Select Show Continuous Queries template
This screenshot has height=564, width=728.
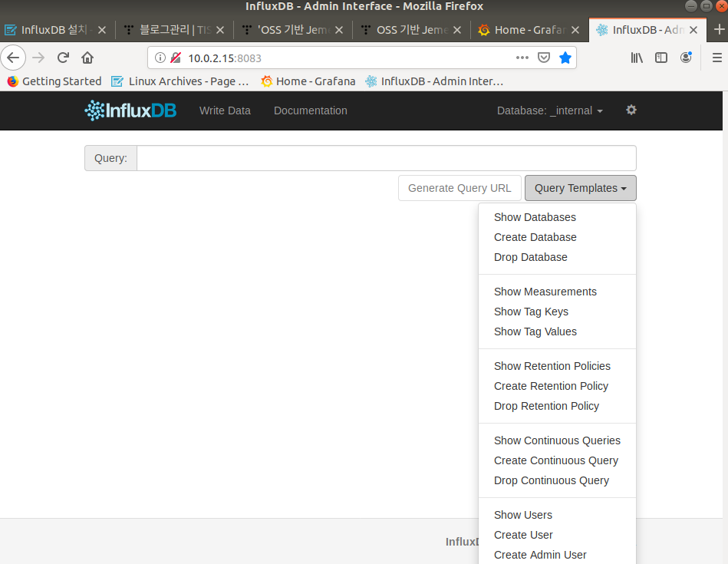557,440
